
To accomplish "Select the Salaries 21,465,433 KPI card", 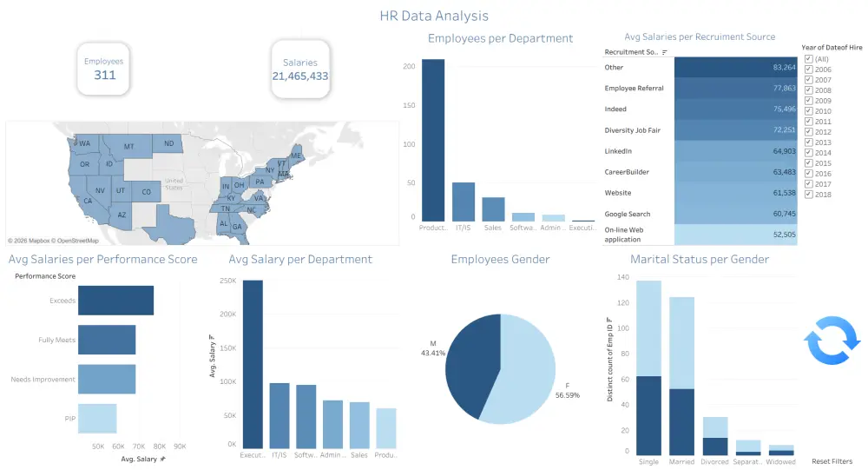I will click(300, 70).
